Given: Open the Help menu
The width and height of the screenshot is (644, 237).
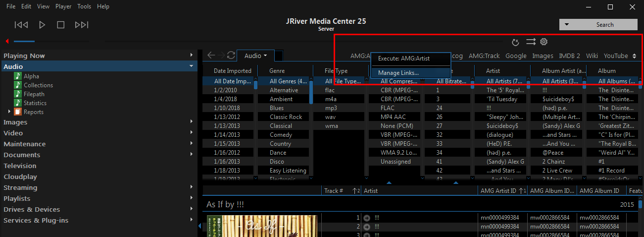Looking at the screenshot, I should tap(103, 6).
